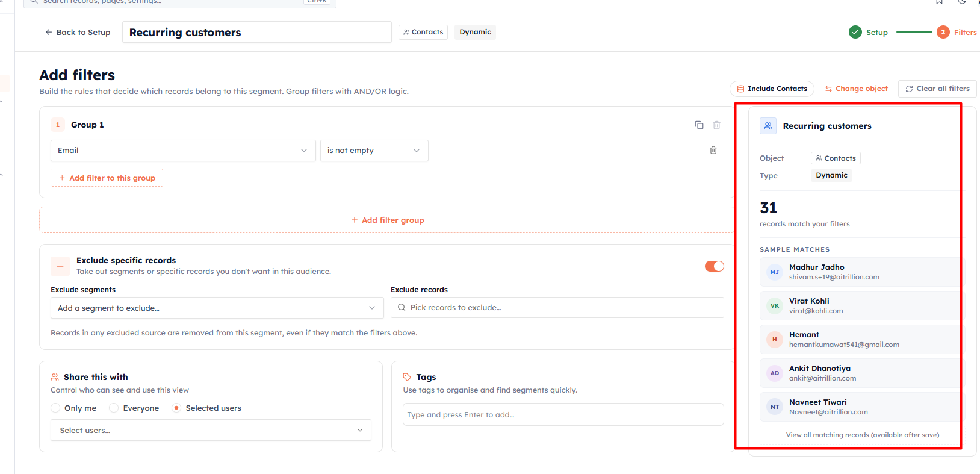This screenshot has width=980, height=474.
Task: Click the search magnifier icon in Pick records field
Action: 402,307
